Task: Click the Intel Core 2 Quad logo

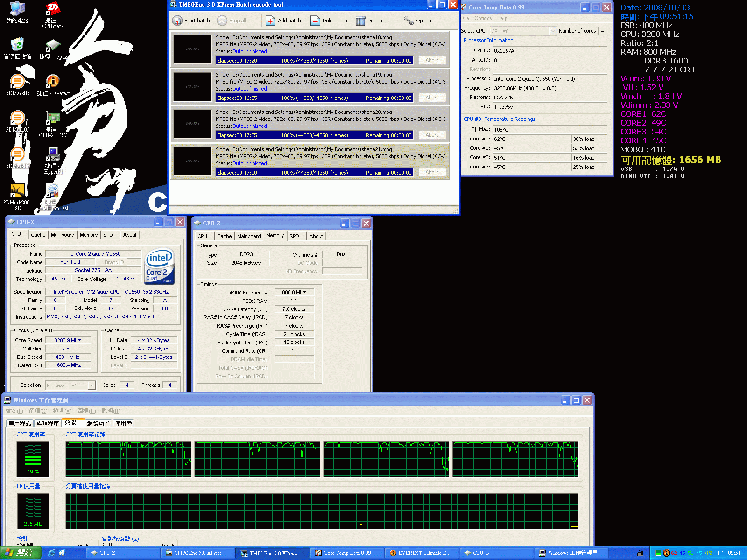Action: (x=160, y=266)
